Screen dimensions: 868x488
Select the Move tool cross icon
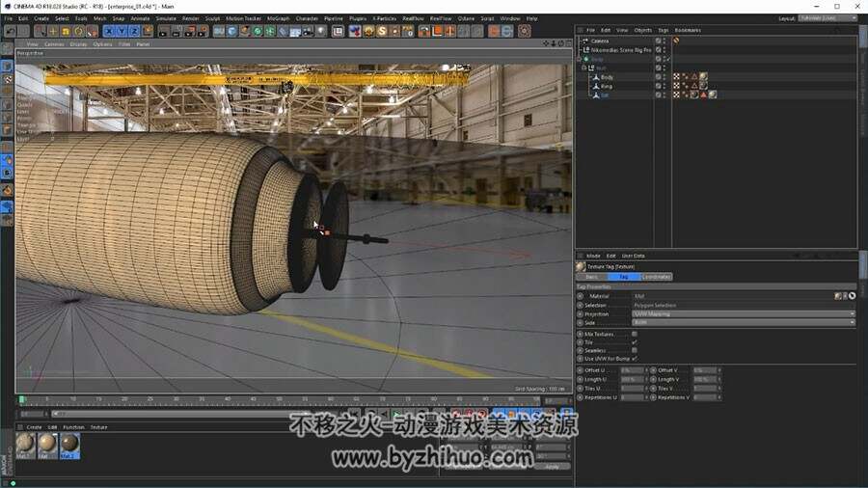(53, 32)
